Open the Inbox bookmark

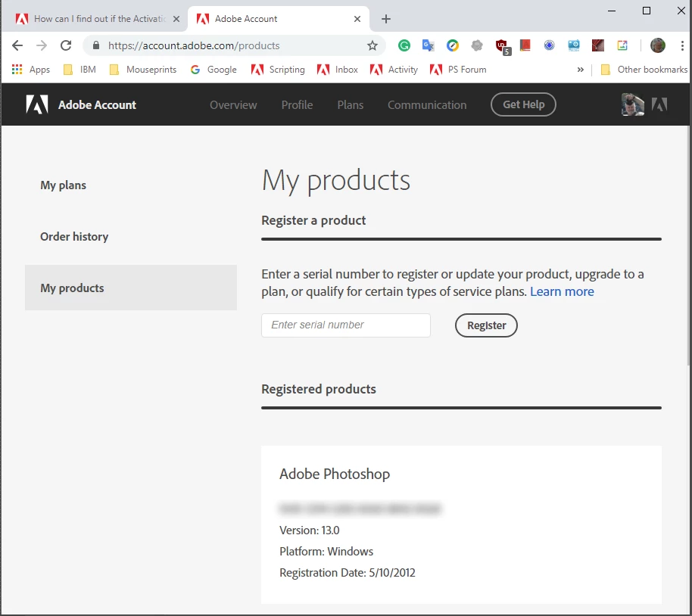tap(338, 70)
